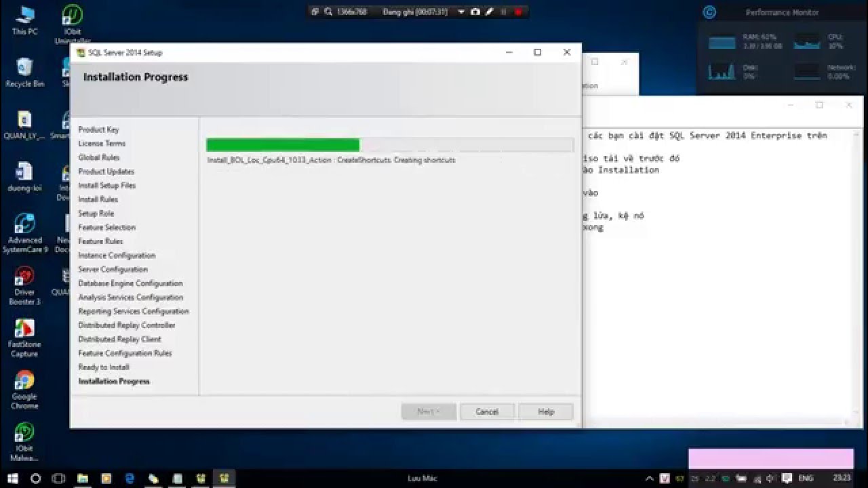
Task: Select Feature Configuration Rules step
Action: point(125,354)
